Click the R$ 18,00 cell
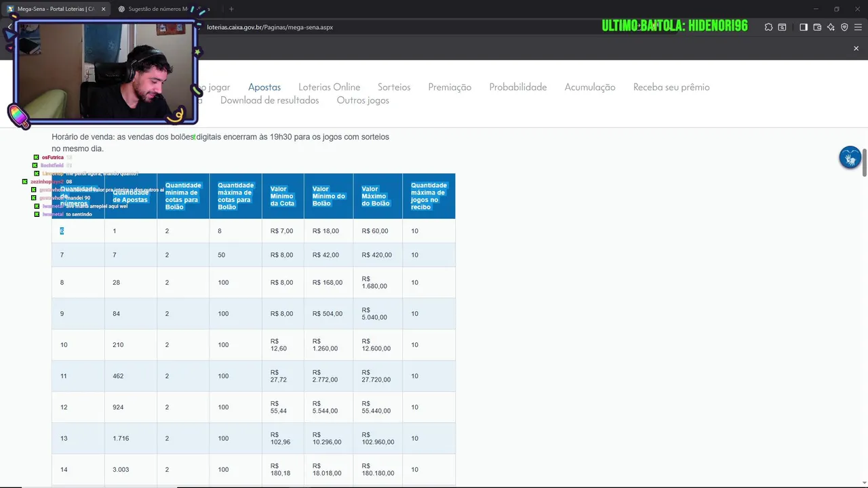This screenshot has height=488, width=868. 329,231
